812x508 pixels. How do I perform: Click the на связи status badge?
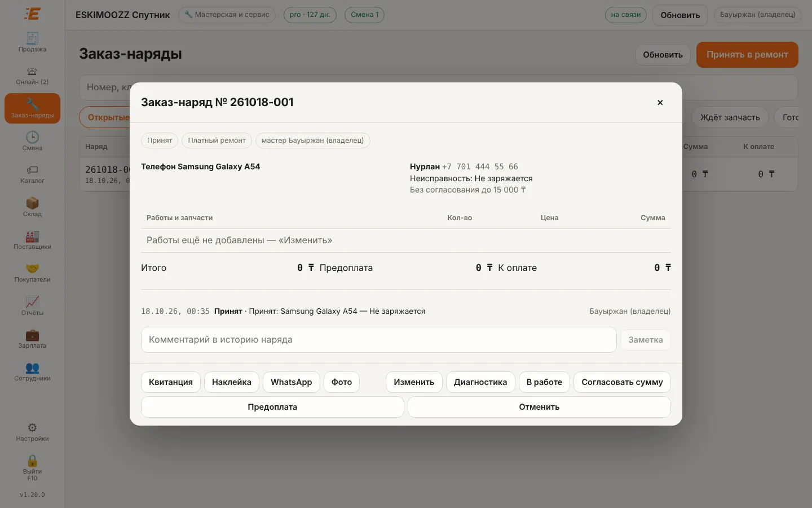click(626, 15)
